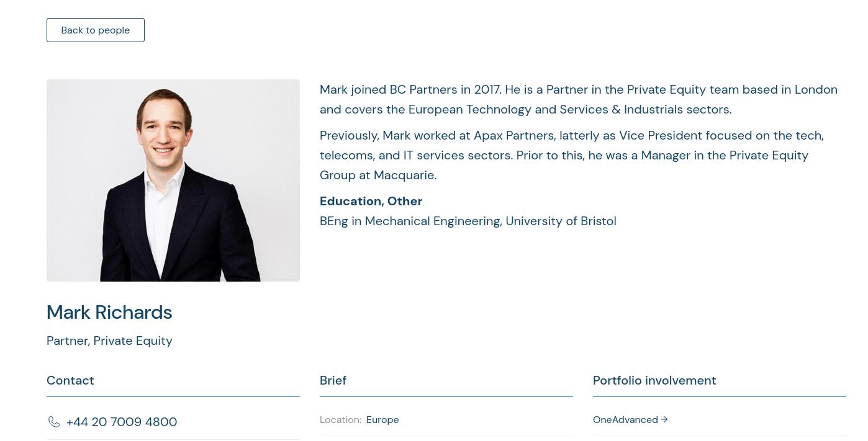Click Mark Richards' portrait photo
The image size is (868, 441).
click(x=173, y=180)
